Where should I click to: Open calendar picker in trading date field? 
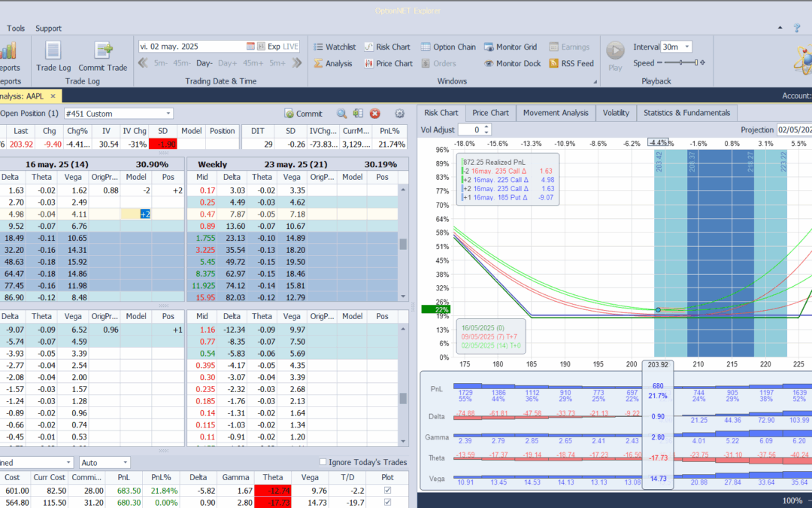[x=250, y=47]
